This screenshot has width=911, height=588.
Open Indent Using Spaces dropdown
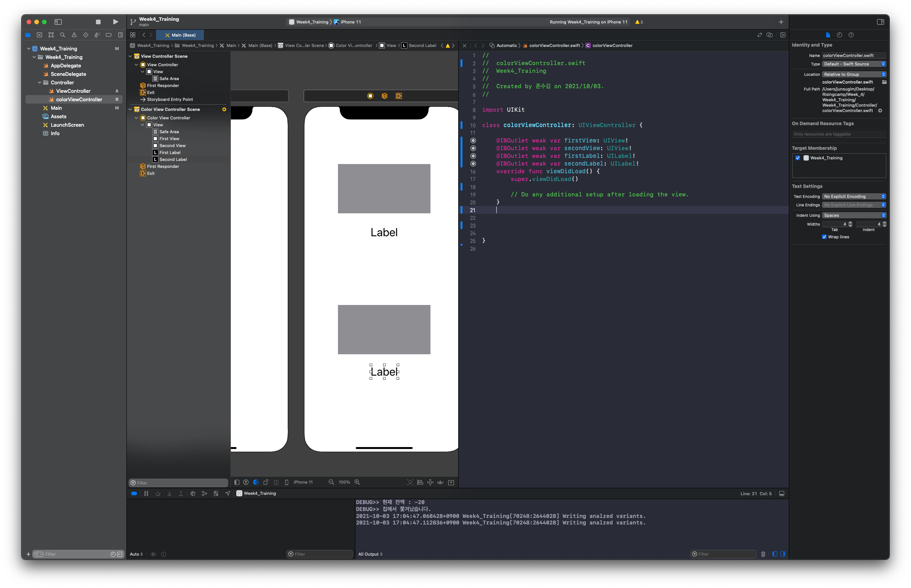point(854,215)
